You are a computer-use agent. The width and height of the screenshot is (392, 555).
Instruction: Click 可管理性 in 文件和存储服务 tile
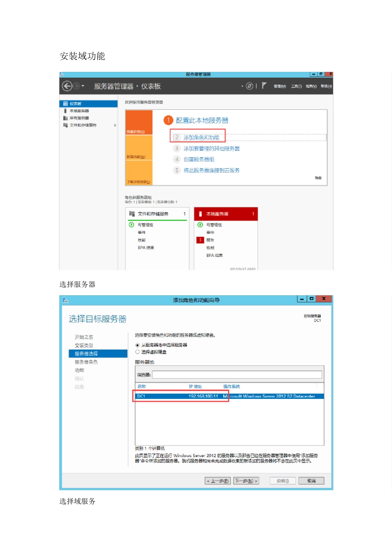point(145,225)
